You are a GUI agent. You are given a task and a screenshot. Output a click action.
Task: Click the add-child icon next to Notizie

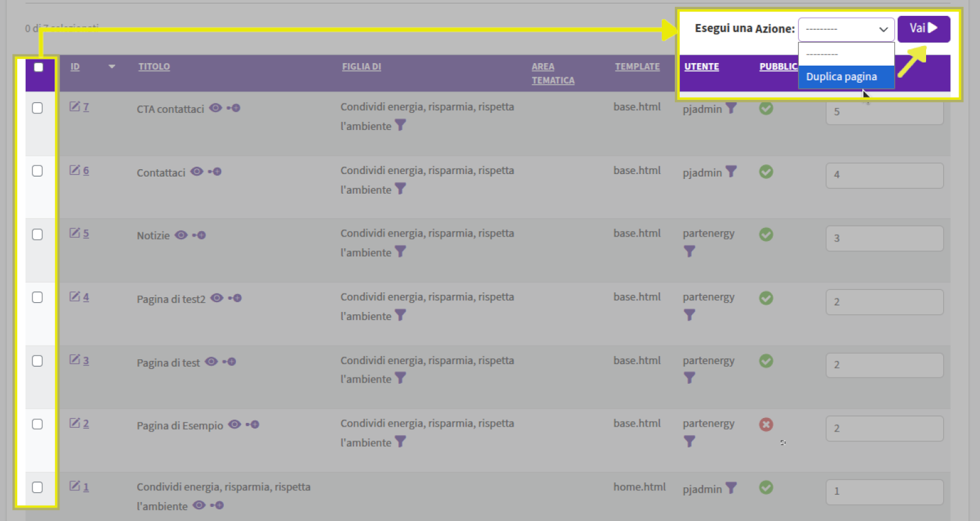(199, 235)
